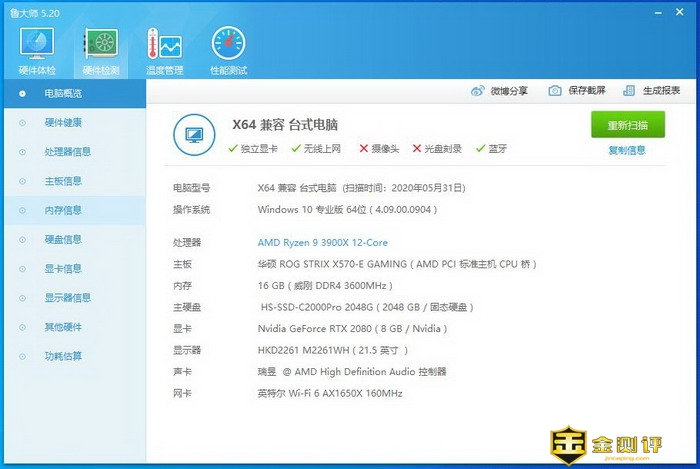Show 显卡信息 graphics card section
This screenshot has width=700, height=469.
pyautogui.click(x=63, y=269)
